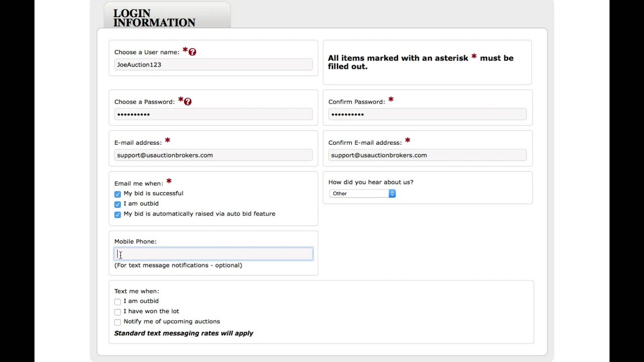Click the 'Email me when:' label

click(138, 184)
